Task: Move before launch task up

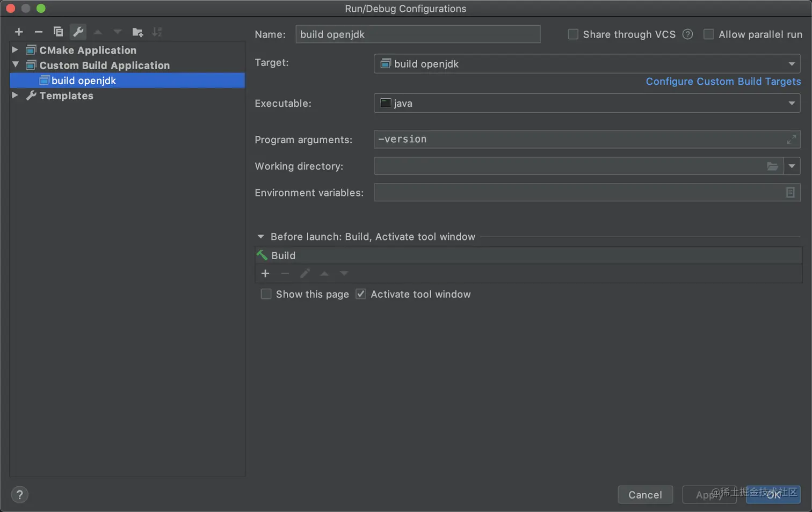Action: point(324,274)
